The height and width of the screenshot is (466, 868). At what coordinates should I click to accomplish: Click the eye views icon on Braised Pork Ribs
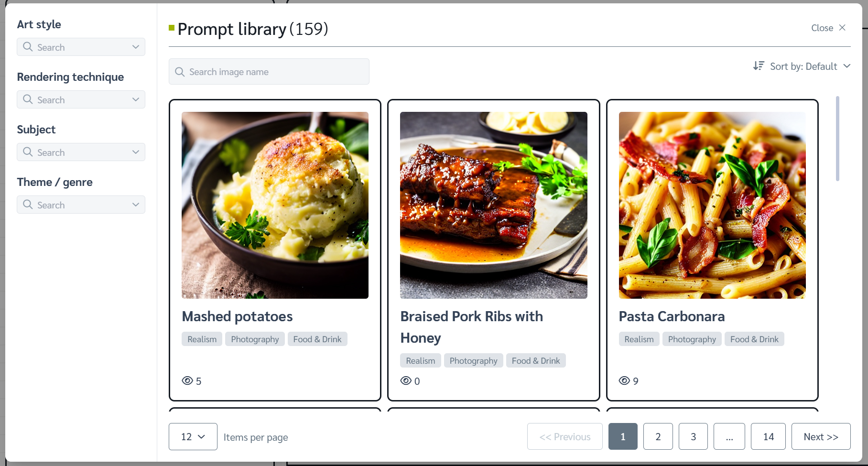point(406,380)
